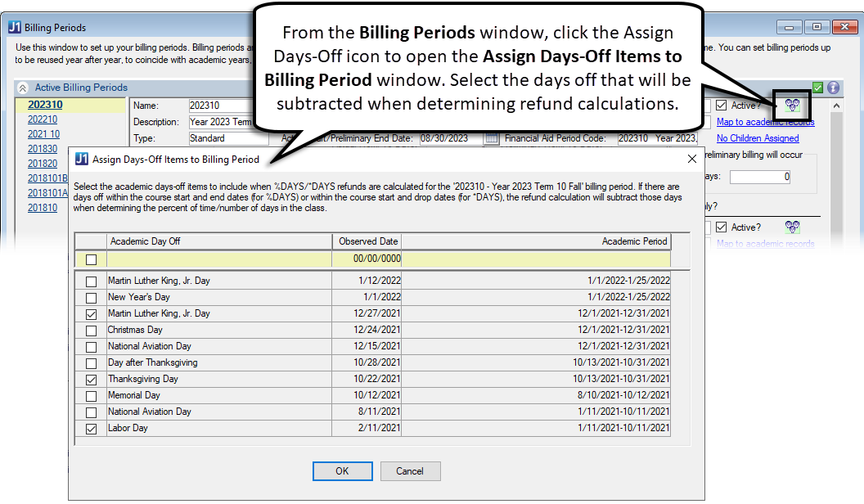Viewport: 864px width, 504px height.
Task: Click the Day after Thanksgiving row name
Action: point(153,362)
